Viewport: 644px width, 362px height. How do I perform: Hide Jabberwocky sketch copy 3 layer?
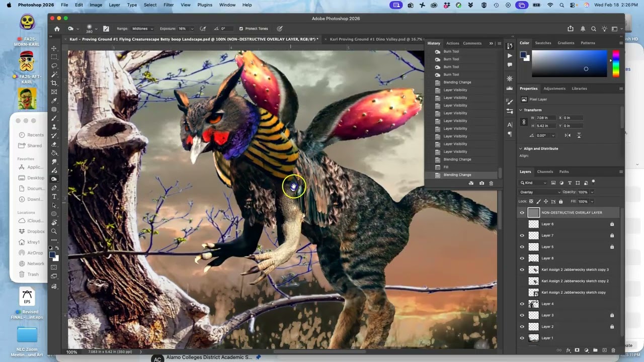(x=522, y=269)
